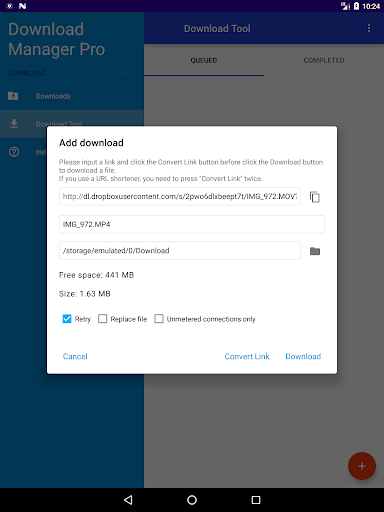
Task: Click the Download button in dialog
Action: pos(303,356)
